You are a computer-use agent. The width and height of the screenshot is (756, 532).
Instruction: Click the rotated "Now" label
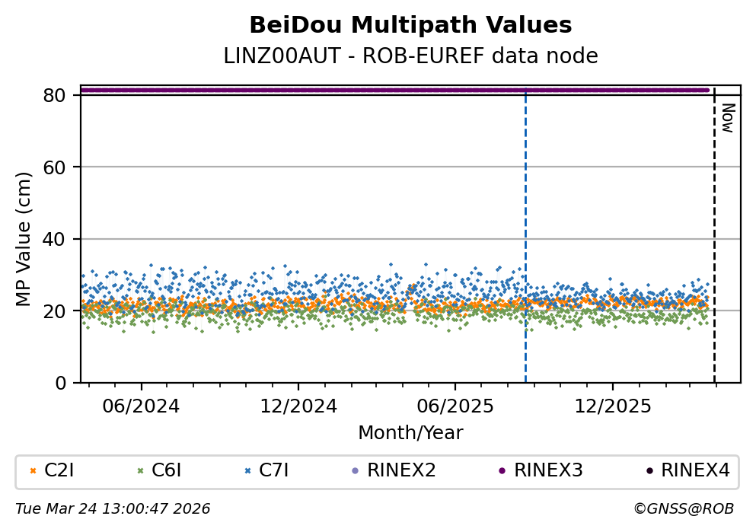[x=727, y=118]
